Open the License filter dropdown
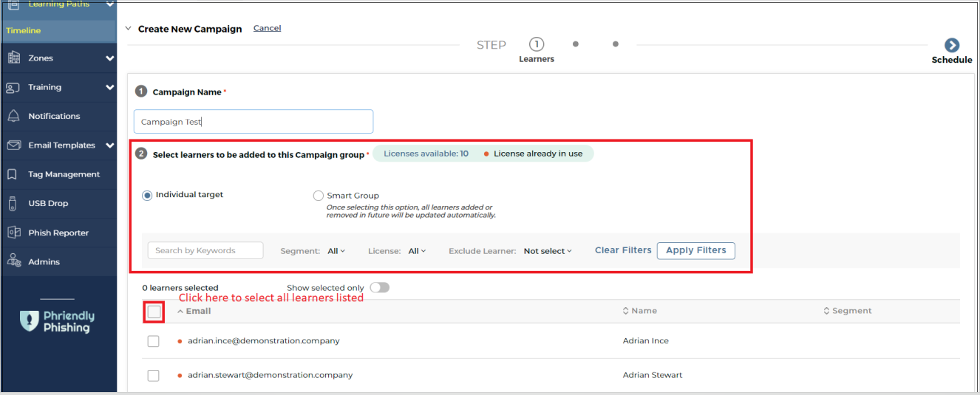980x395 pixels. coord(417,251)
